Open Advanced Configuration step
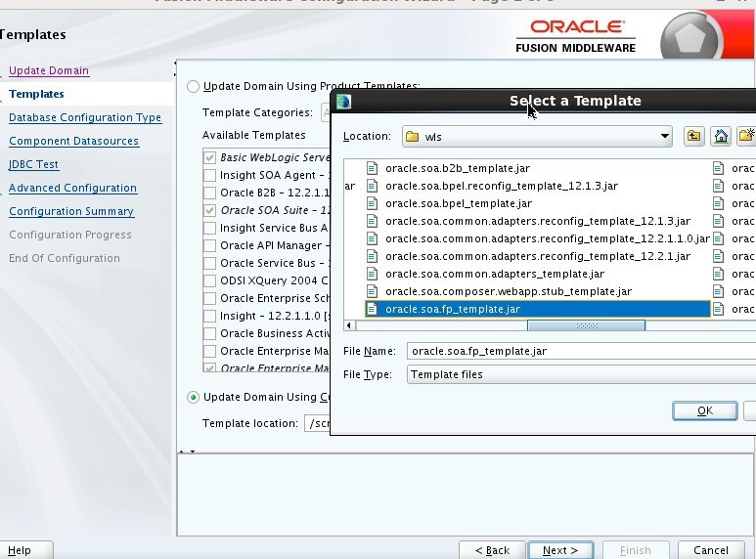The width and height of the screenshot is (756, 559). [x=72, y=188]
